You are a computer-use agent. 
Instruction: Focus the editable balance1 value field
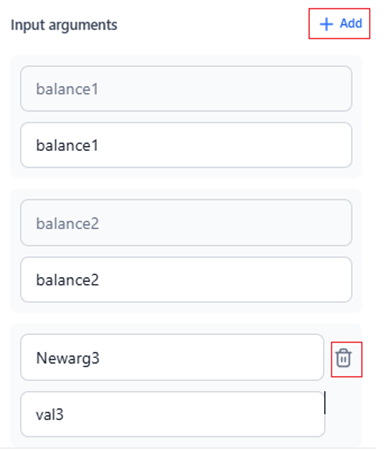(x=186, y=145)
